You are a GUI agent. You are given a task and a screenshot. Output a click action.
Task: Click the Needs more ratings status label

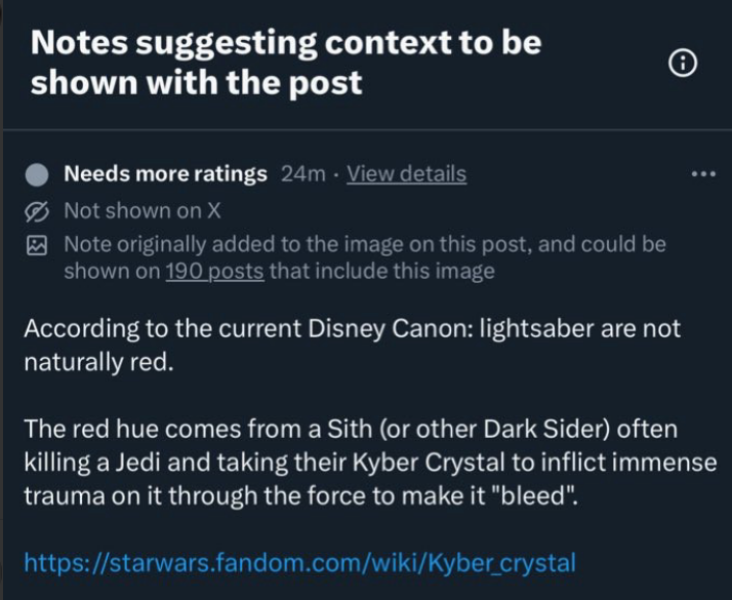click(x=165, y=174)
